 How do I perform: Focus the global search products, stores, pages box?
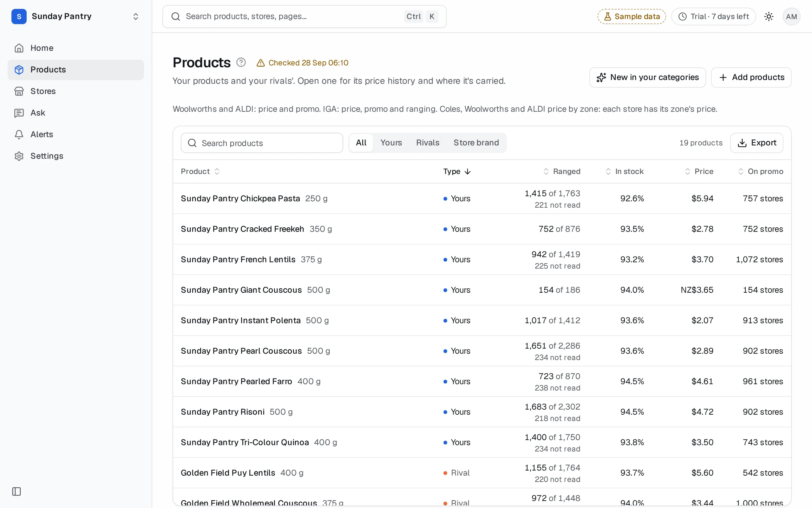coord(304,17)
